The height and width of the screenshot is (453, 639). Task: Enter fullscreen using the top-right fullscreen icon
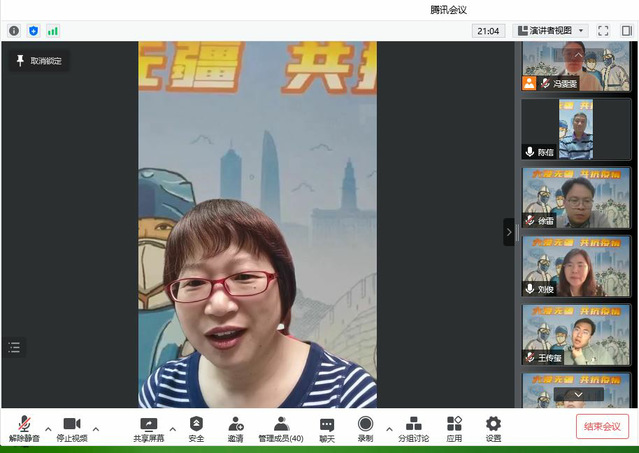pos(603,31)
